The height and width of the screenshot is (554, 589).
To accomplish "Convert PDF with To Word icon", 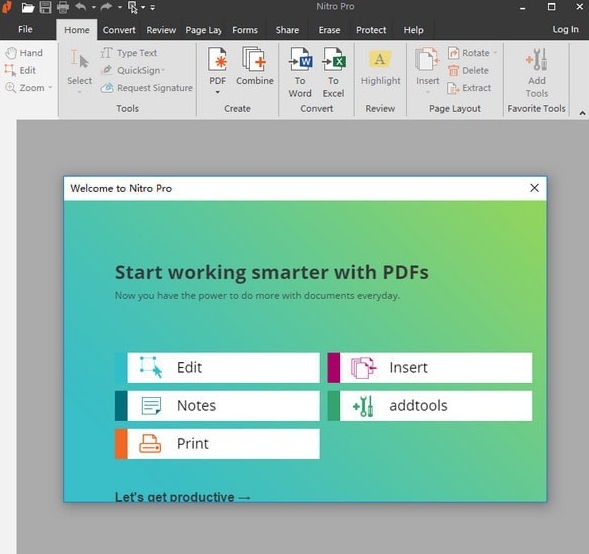I will [300, 59].
